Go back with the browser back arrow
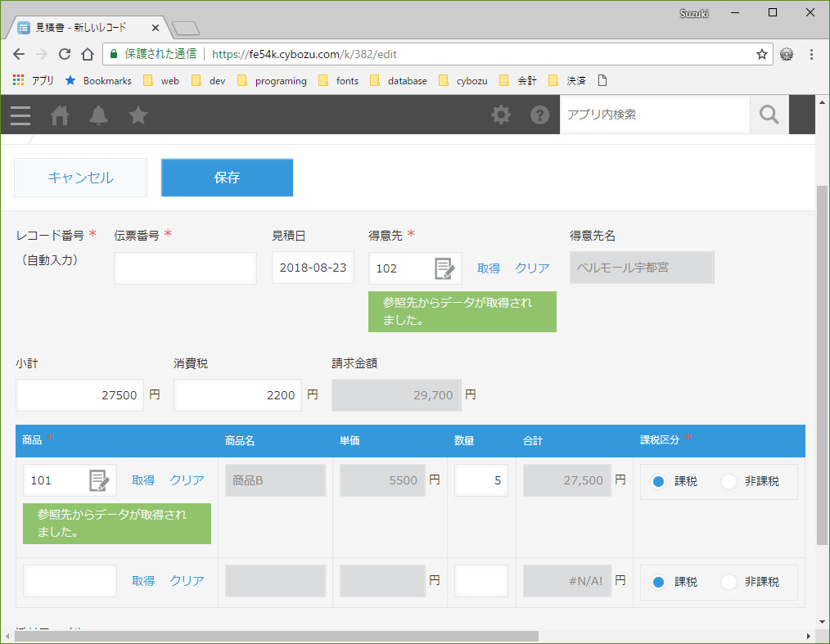The width and height of the screenshot is (830, 644). pos(19,54)
